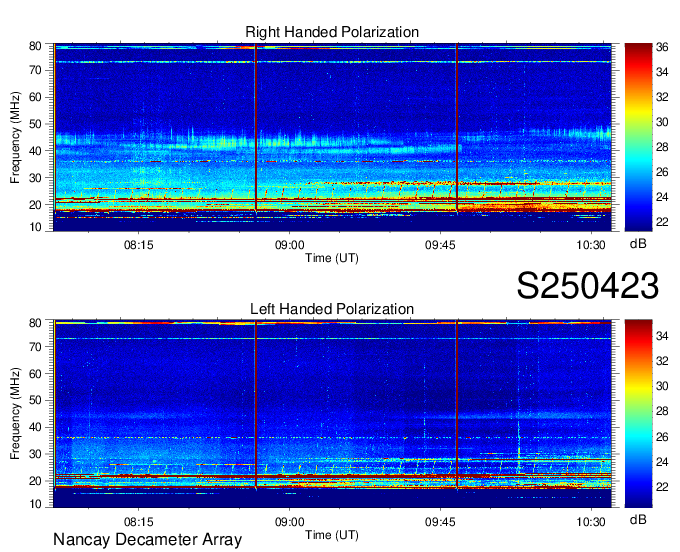Click 60 MHz tick on Right Handed plot
Image resolution: width=680 pixels, height=552 pixels.
[35, 97]
